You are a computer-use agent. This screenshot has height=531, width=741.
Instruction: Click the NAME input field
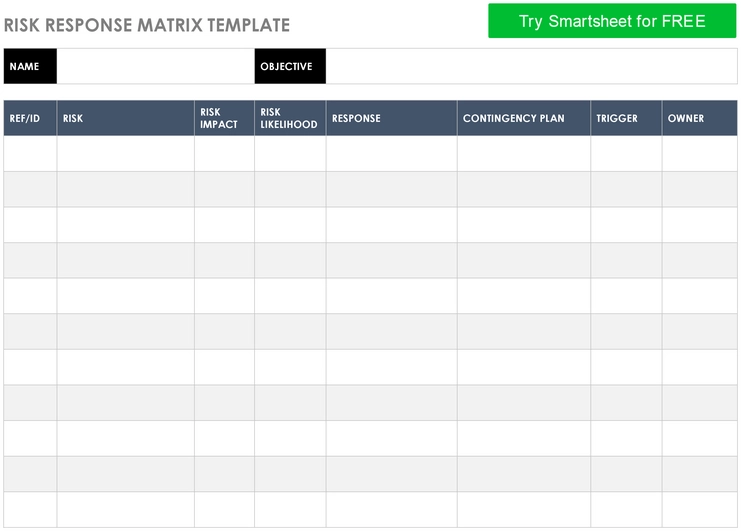coord(155,66)
